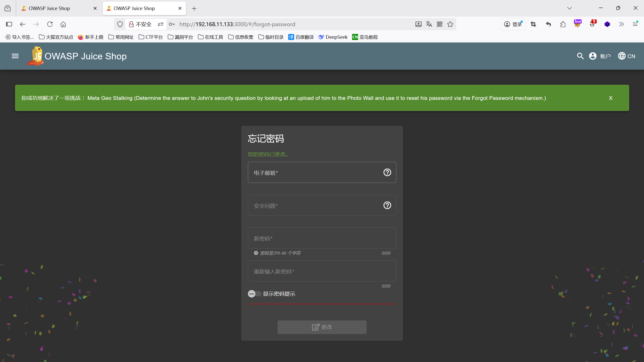
Task: Click the email field help question icon
Action: coord(387,173)
